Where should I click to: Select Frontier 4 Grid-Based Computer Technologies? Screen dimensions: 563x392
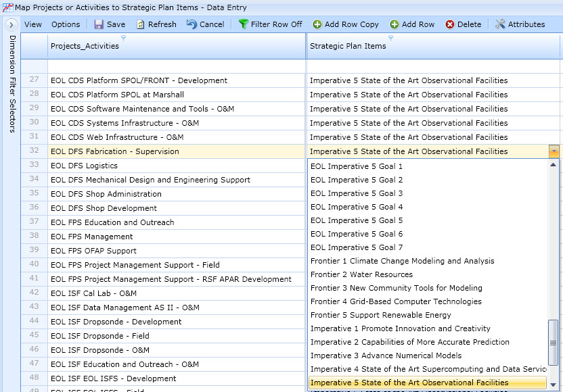(x=427, y=301)
